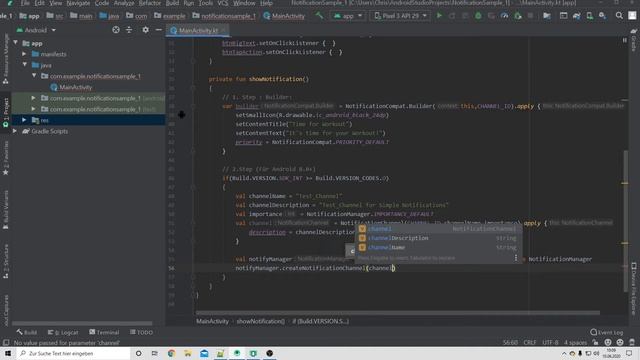Click the Collapse All icon in Project panel
Screen dimensions: 640x360
click(x=129, y=30)
